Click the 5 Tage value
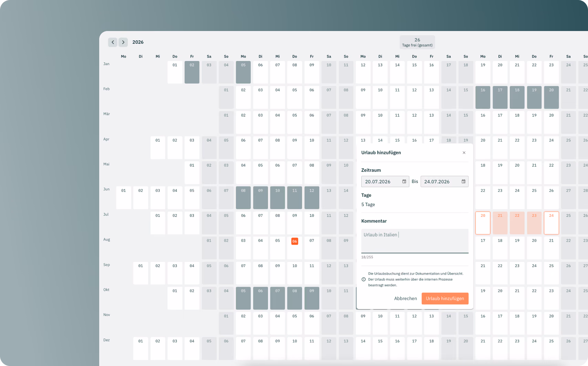588x366 pixels. (x=368, y=204)
